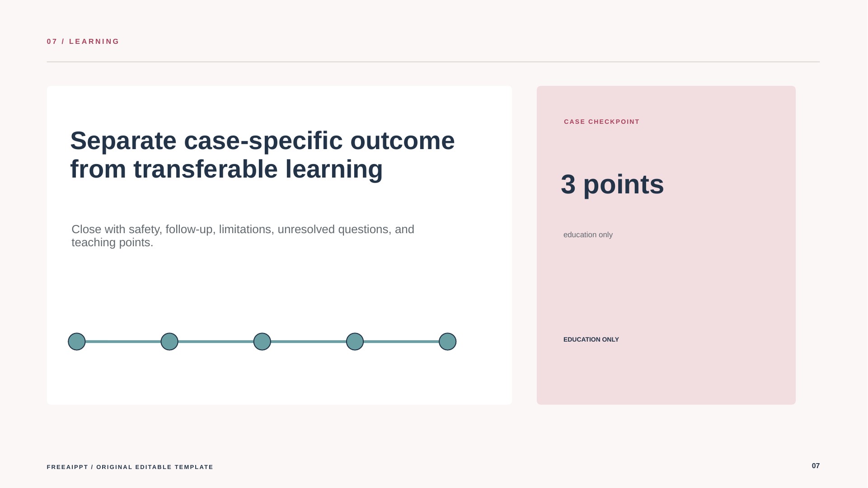
Task: Click the body text starting "Close with safety"
Action: click(x=243, y=236)
